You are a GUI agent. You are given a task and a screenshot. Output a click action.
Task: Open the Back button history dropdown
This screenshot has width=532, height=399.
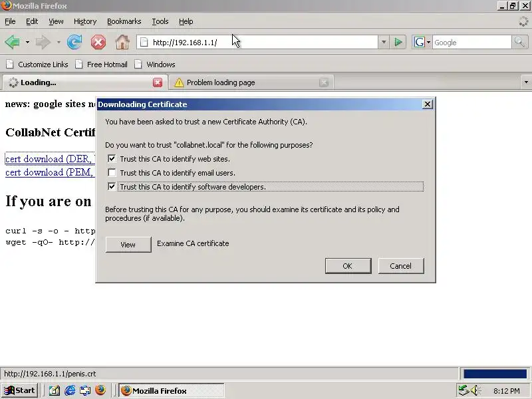pos(27,43)
